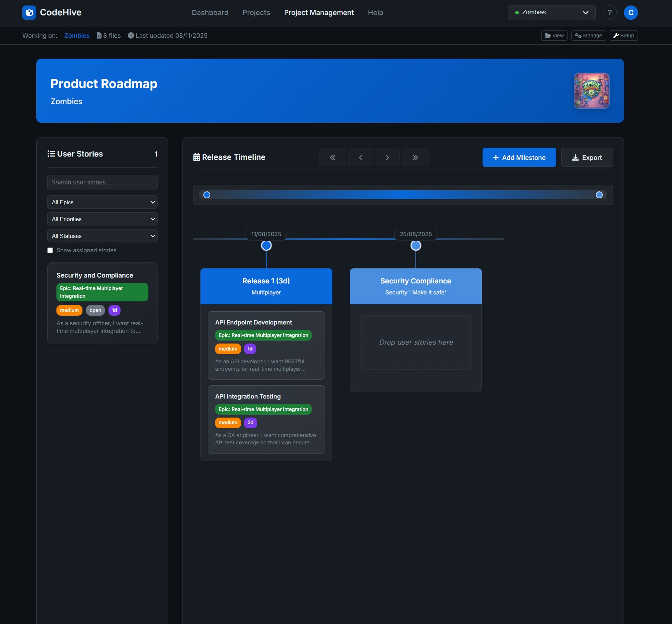Image resolution: width=672 pixels, height=624 pixels.
Task: Click the User Stories list icon
Action: coord(51,154)
